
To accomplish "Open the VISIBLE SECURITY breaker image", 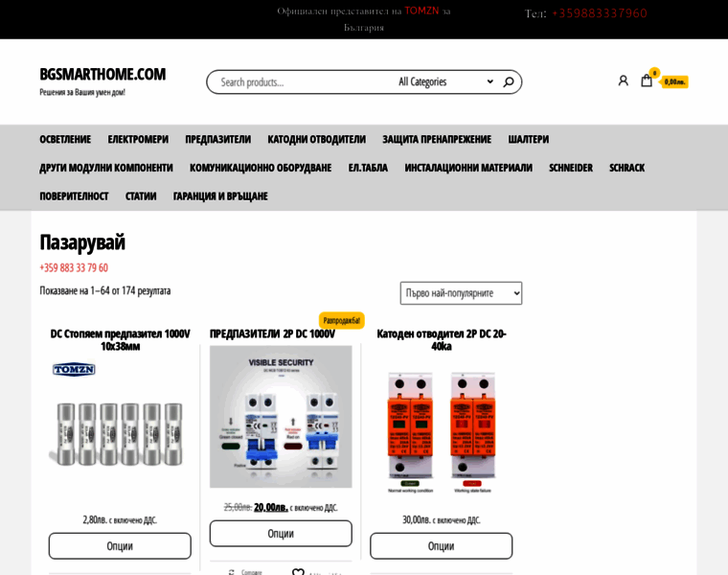I will [281, 417].
